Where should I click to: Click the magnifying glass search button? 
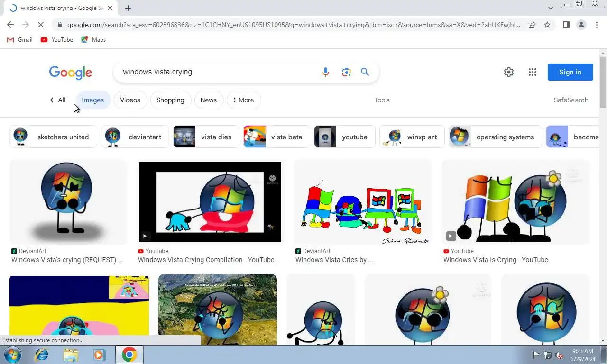tap(365, 72)
